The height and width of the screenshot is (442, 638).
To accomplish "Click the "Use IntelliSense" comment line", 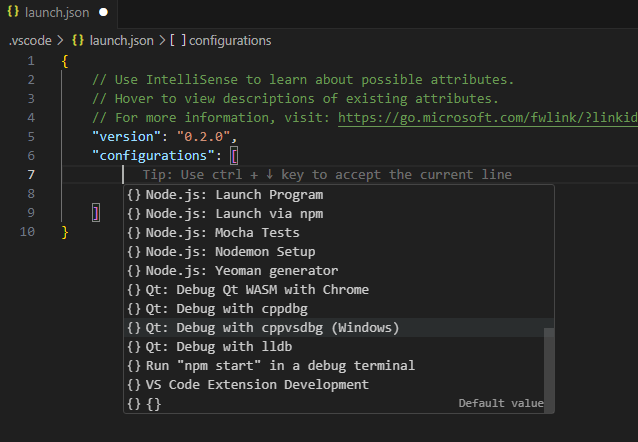I will point(303,80).
